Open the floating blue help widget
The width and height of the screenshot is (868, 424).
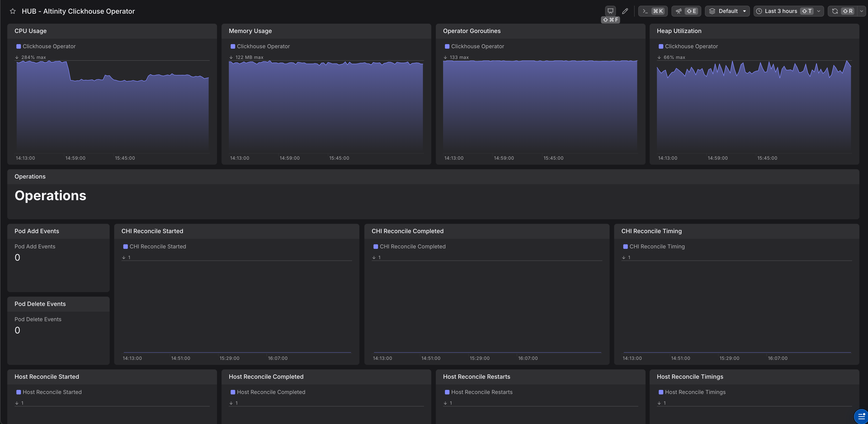tap(861, 416)
